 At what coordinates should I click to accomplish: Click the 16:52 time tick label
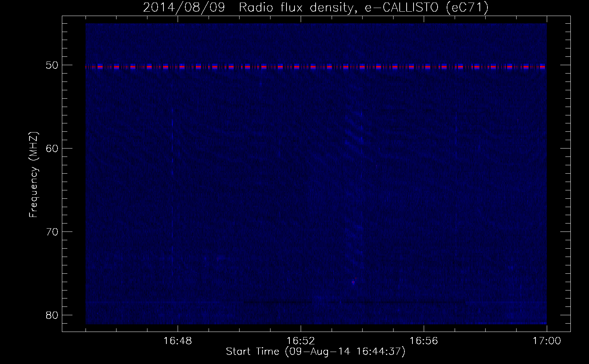pyautogui.click(x=301, y=341)
